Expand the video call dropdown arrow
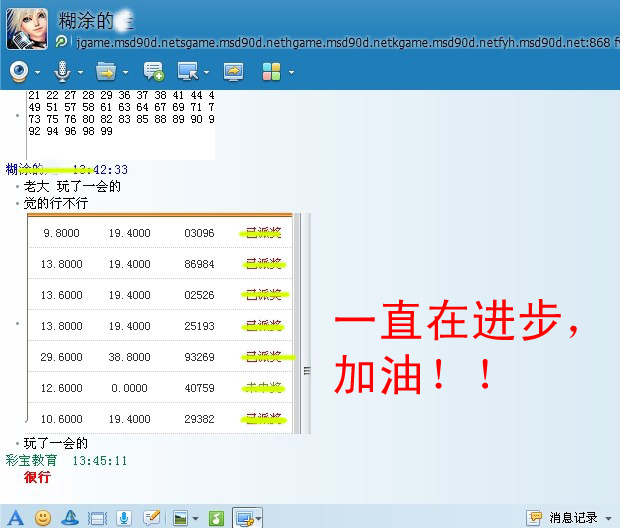Image resolution: width=620 pixels, height=528 pixels. coord(38,72)
